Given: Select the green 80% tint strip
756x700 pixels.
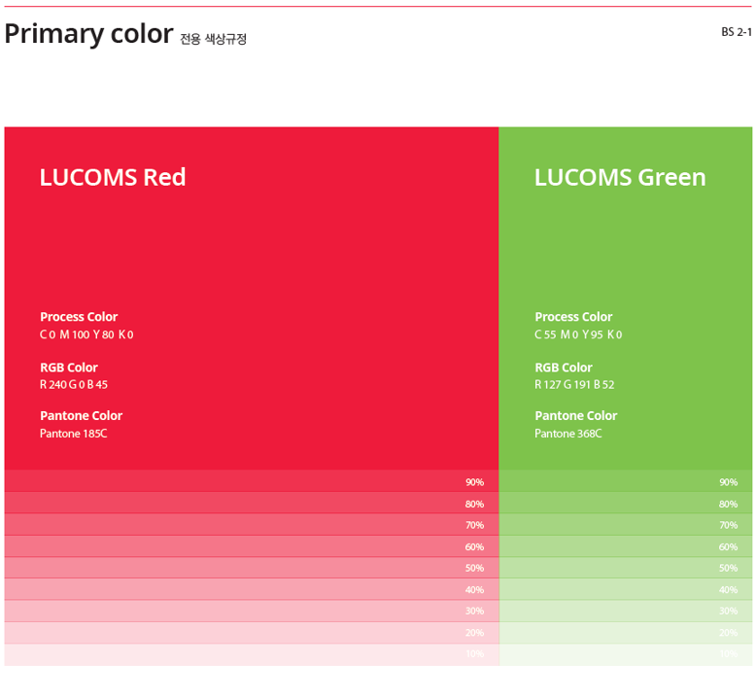Looking at the screenshot, I should (x=626, y=503).
